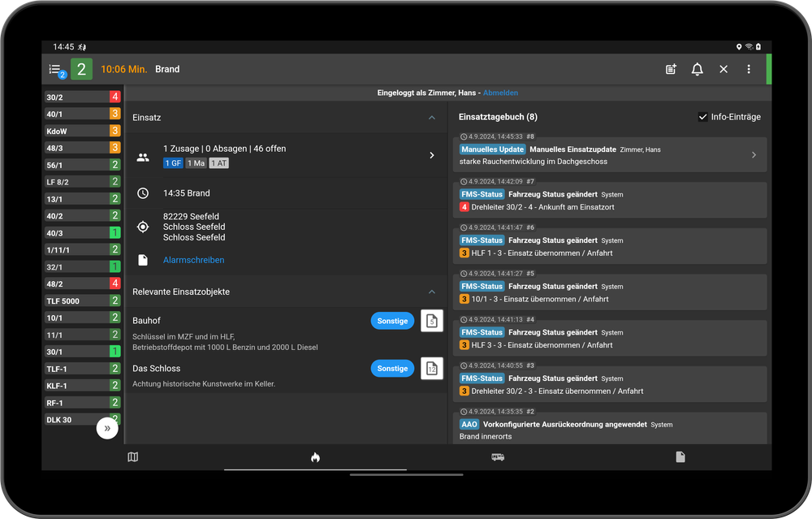
Task: Click the 1 GF responder tag
Action: [x=173, y=163]
